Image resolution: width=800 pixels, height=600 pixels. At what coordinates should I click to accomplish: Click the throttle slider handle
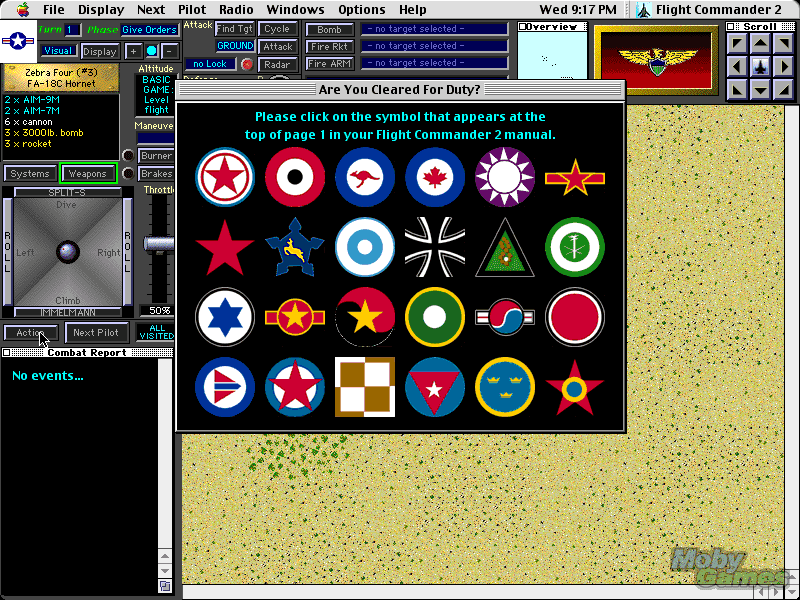tap(159, 244)
